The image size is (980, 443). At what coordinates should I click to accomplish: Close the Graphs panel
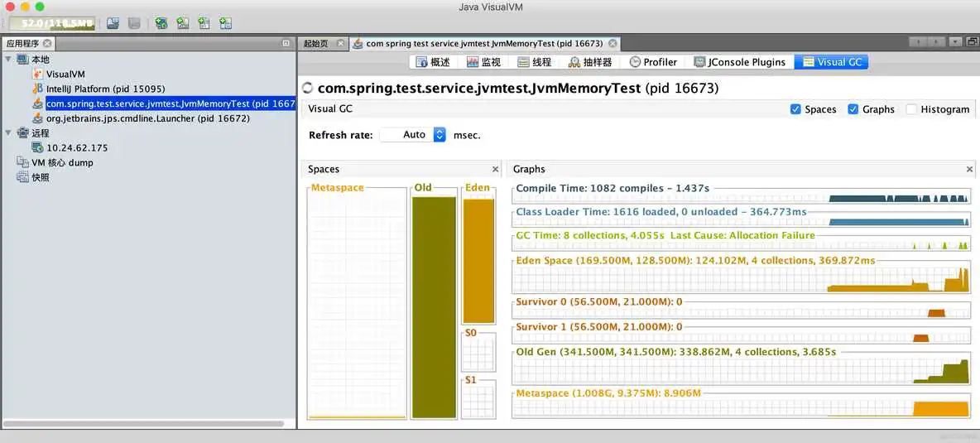tap(970, 169)
